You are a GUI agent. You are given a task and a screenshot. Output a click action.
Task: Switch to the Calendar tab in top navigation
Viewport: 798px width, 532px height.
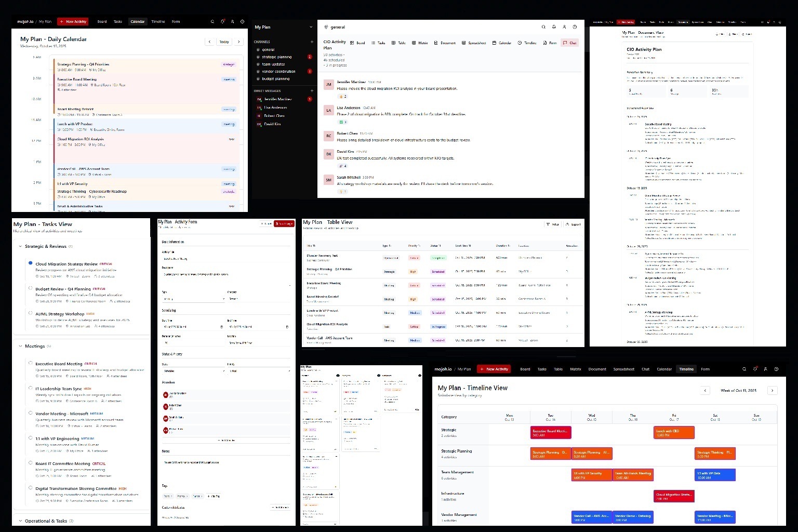point(138,21)
